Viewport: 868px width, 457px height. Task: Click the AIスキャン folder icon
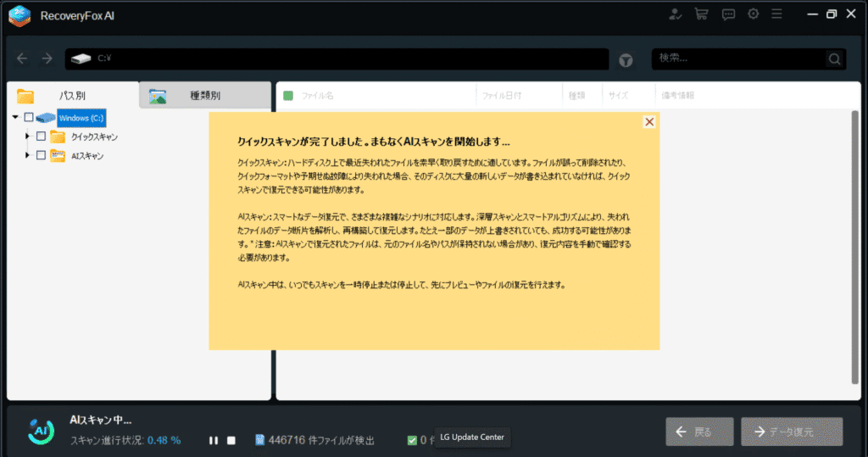click(x=58, y=156)
